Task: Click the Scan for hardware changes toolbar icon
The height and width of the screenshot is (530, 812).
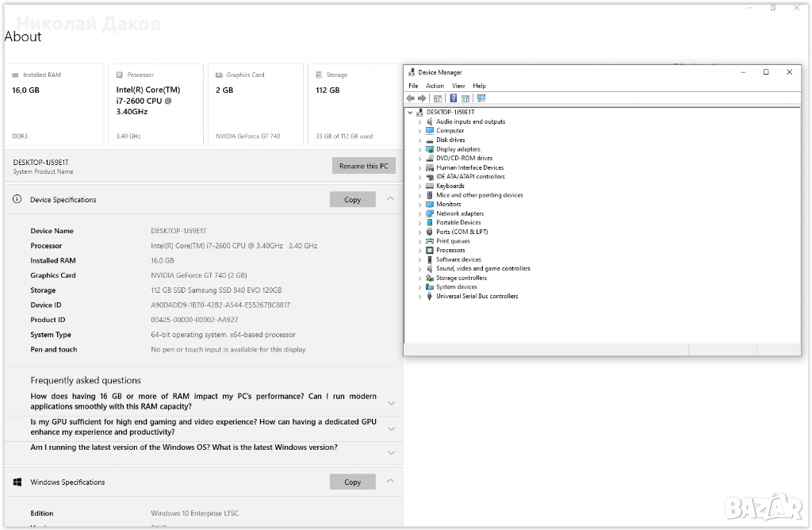Action: tap(481, 98)
